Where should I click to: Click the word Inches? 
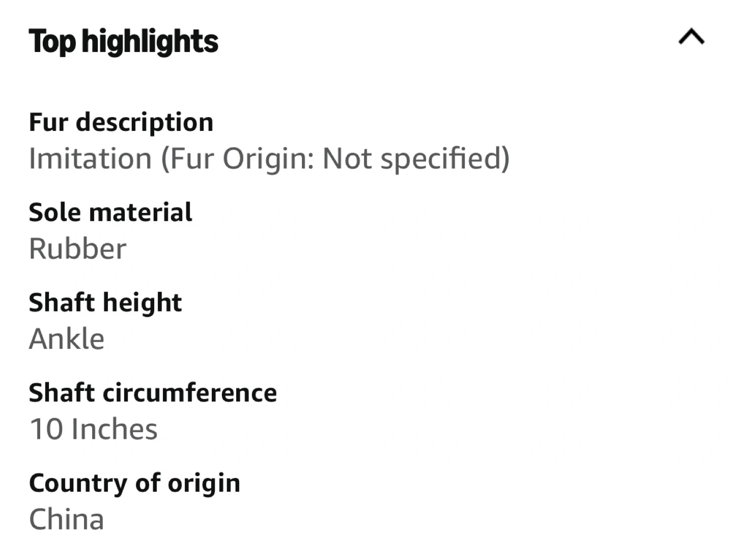(x=114, y=429)
